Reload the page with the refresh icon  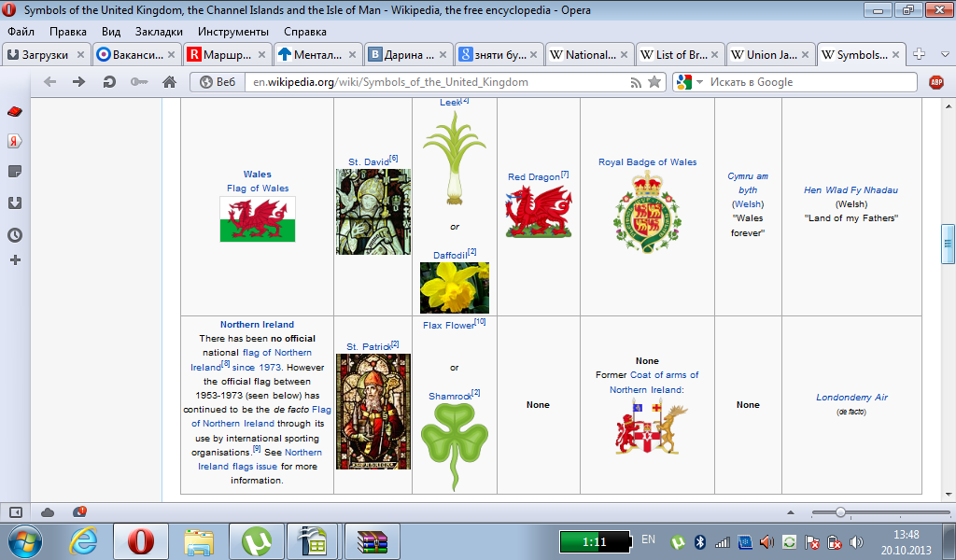[x=109, y=81]
